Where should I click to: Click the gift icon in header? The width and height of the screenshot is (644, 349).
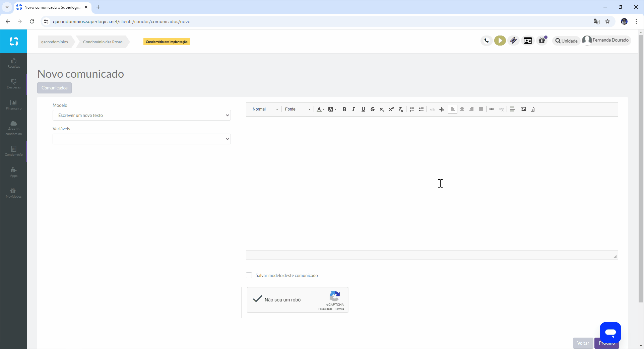click(542, 41)
